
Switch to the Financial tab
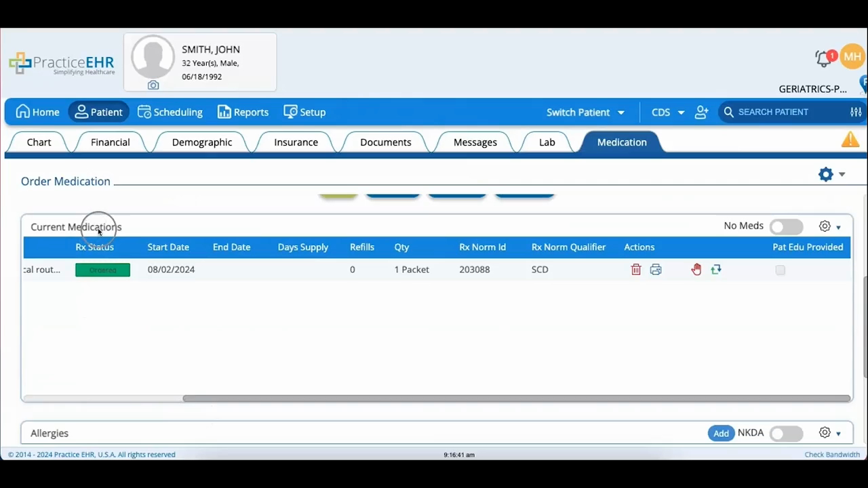(x=110, y=142)
